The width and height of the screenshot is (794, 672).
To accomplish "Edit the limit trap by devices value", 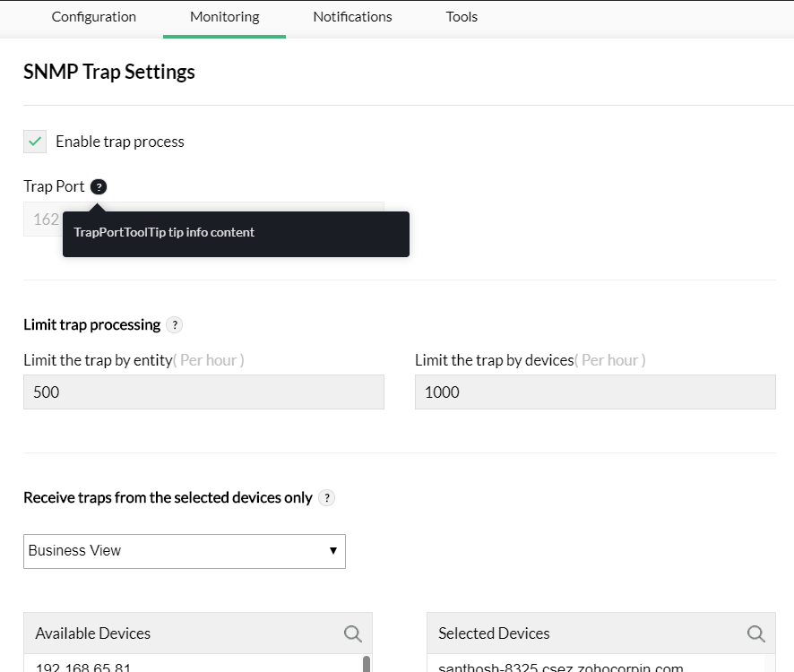I will [595, 392].
